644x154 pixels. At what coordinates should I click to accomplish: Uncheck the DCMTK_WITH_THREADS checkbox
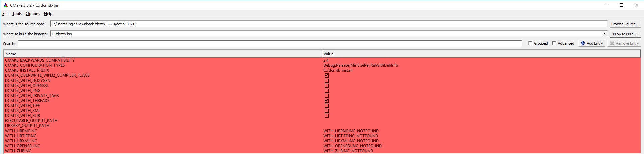(327, 101)
